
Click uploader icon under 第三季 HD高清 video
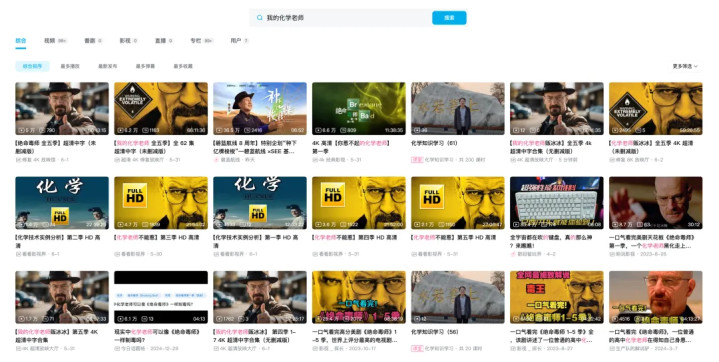pos(117,254)
